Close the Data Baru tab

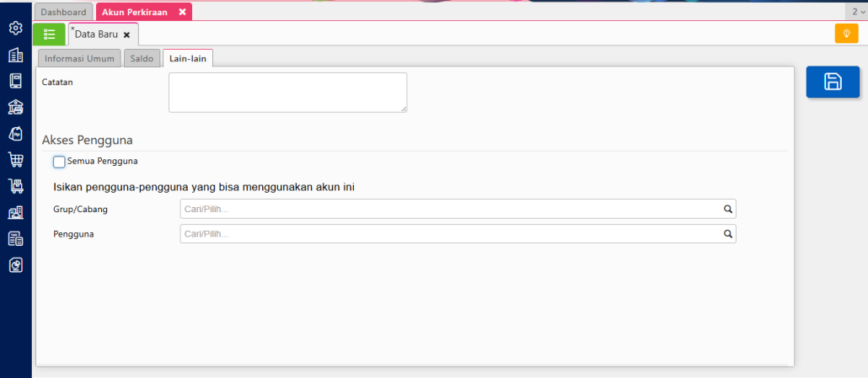pos(126,35)
